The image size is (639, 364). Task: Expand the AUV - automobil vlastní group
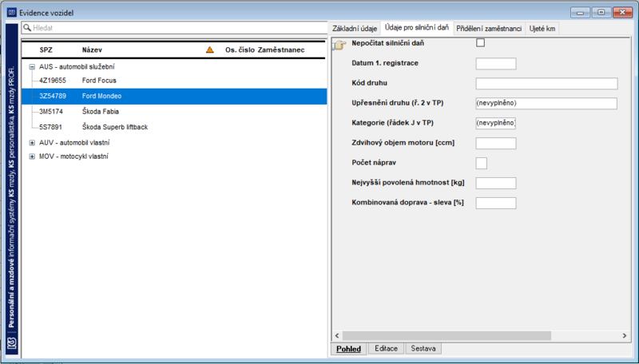click(32, 143)
